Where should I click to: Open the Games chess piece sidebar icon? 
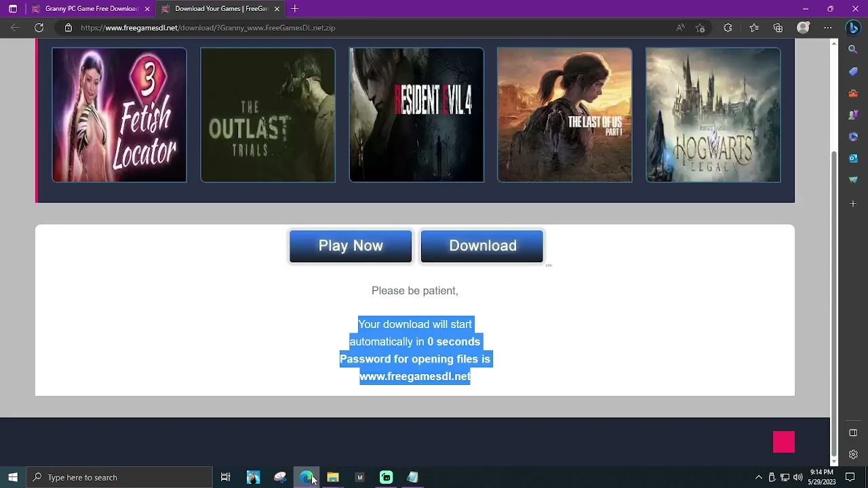coord(853,115)
